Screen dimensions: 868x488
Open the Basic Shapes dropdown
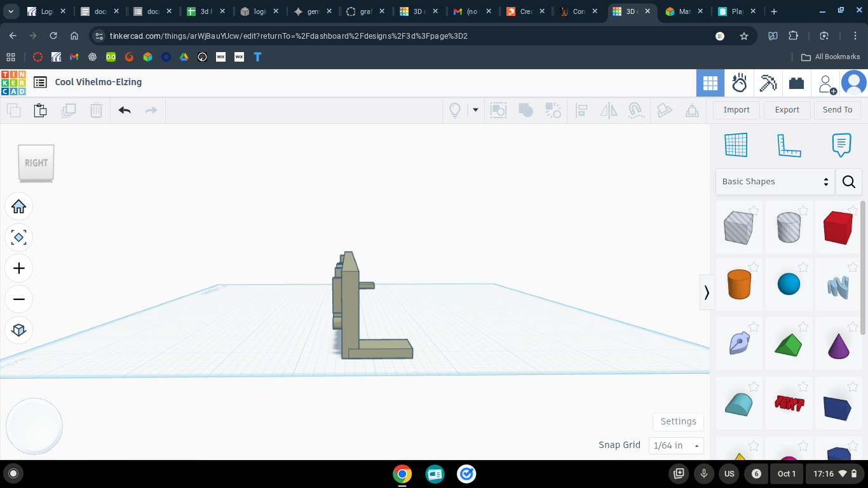pyautogui.click(x=775, y=182)
